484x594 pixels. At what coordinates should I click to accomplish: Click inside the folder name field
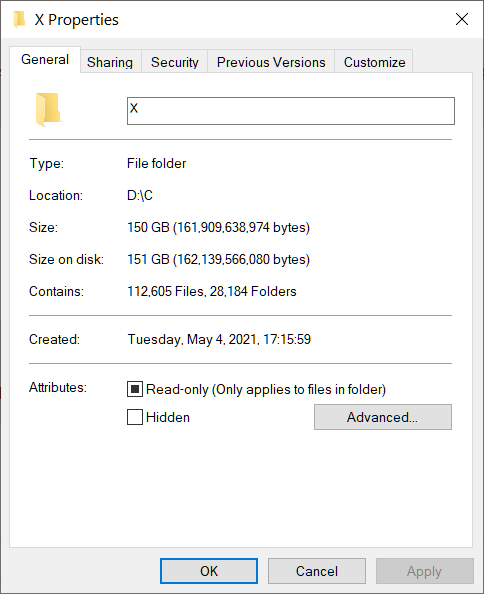291,111
